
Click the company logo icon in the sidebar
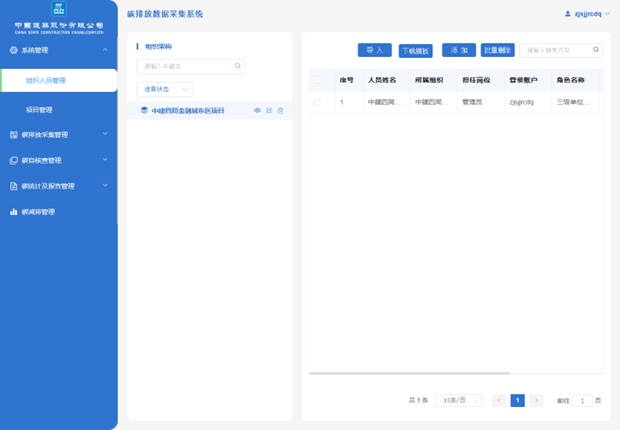[59, 8]
